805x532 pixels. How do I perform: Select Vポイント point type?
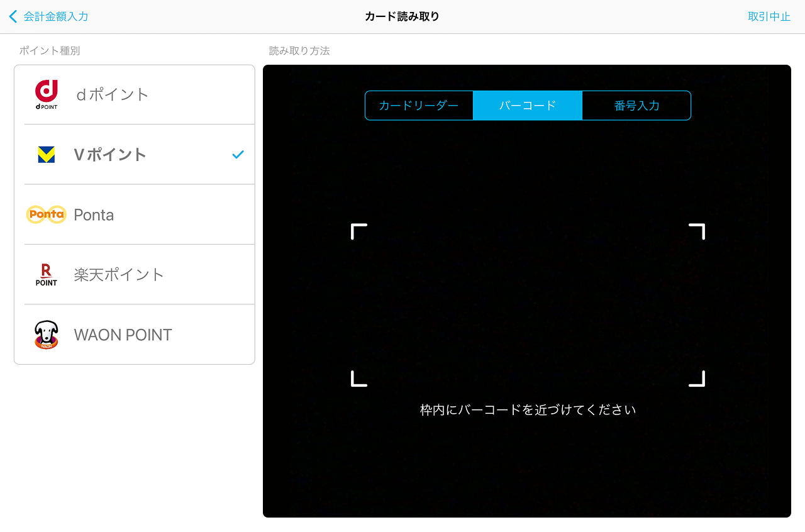[135, 155]
